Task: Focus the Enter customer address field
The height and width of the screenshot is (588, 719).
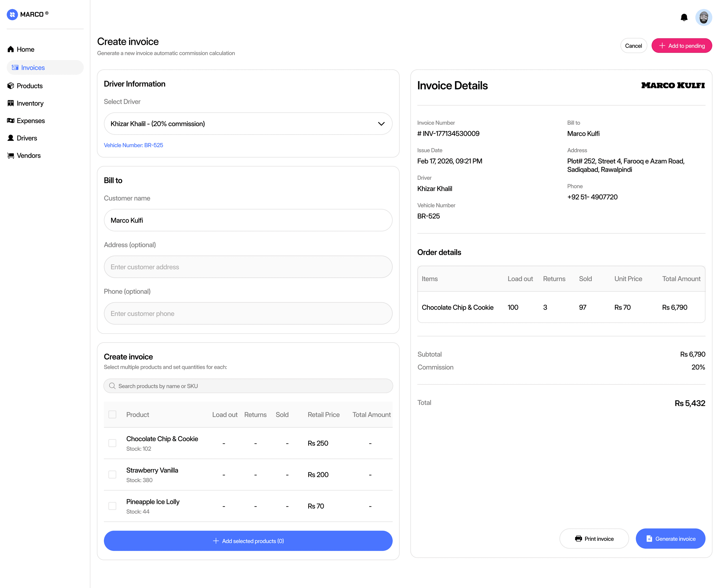Action: [x=248, y=267]
